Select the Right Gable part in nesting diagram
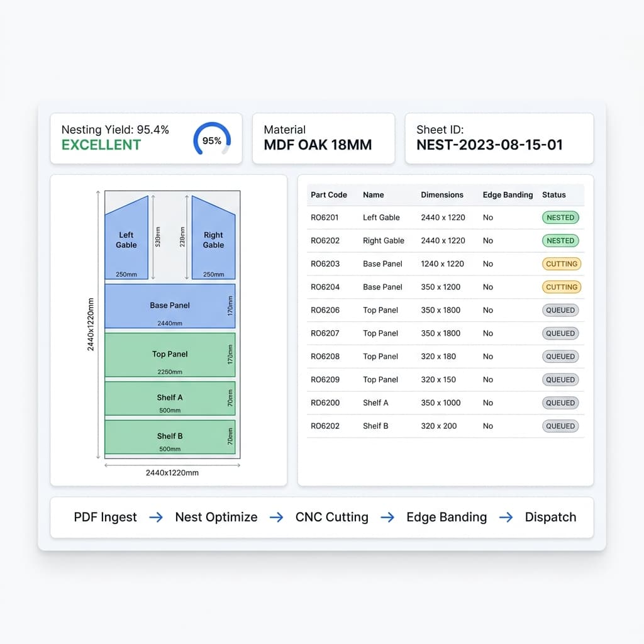This screenshot has width=644, height=644. (x=214, y=240)
